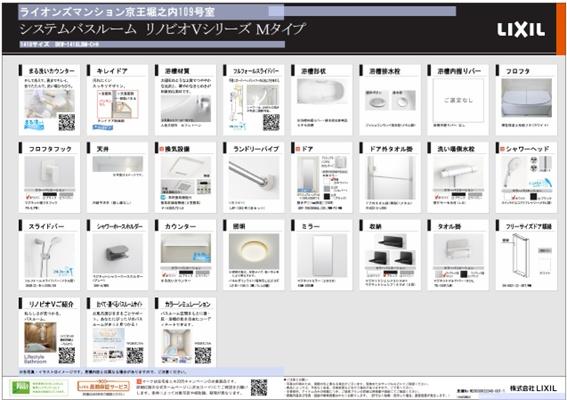
Task: Click the ミラー card title
Action: coord(310,226)
